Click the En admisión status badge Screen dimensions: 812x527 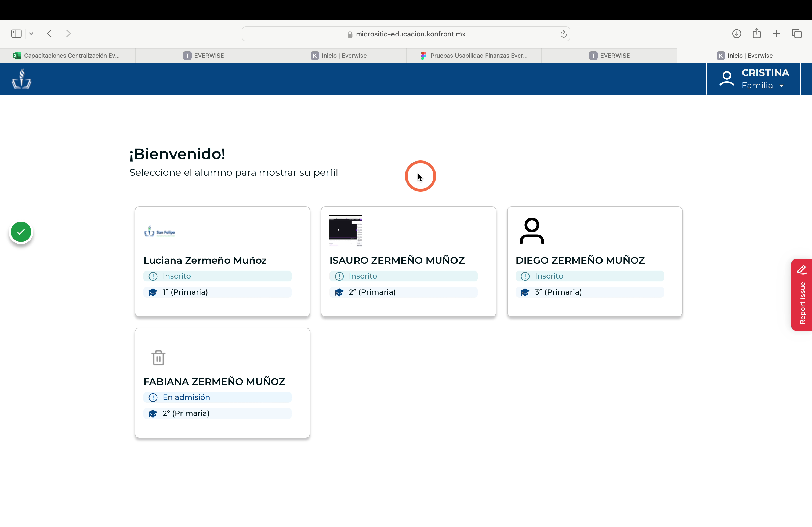(217, 397)
